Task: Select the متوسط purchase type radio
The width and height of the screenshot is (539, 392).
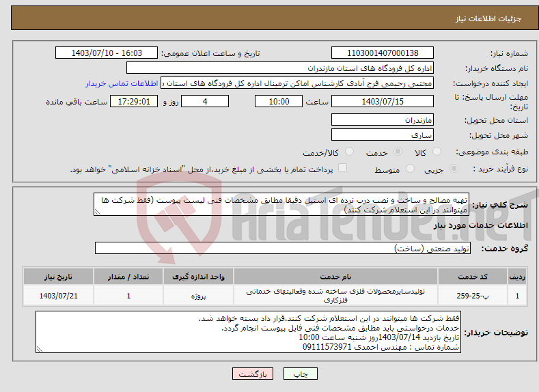Action: 410,169
